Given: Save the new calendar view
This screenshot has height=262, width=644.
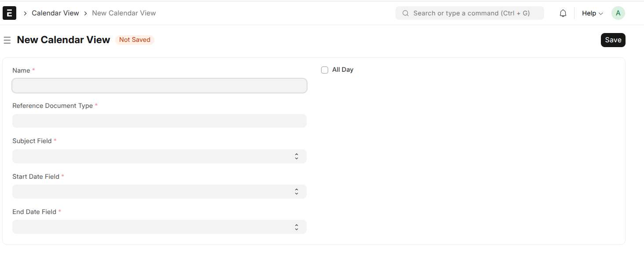Looking at the screenshot, I should (x=613, y=40).
